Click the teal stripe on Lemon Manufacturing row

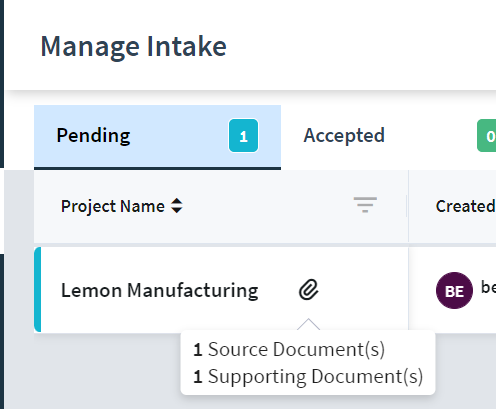tap(37, 290)
